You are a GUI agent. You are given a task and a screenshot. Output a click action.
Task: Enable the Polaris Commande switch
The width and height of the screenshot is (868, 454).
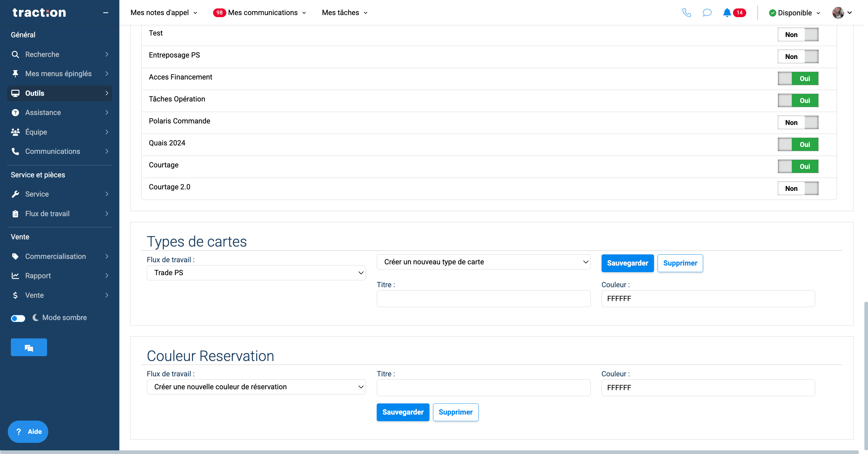[797, 122]
